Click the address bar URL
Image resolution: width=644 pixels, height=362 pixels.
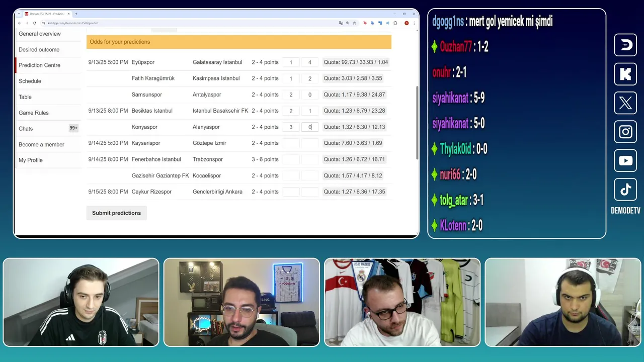click(x=73, y=23)
